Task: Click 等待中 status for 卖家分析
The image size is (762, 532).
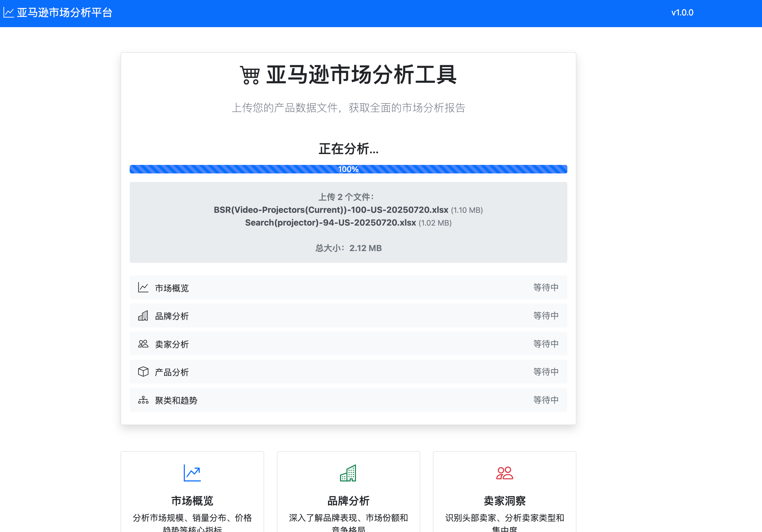Action: pos(546,344)
